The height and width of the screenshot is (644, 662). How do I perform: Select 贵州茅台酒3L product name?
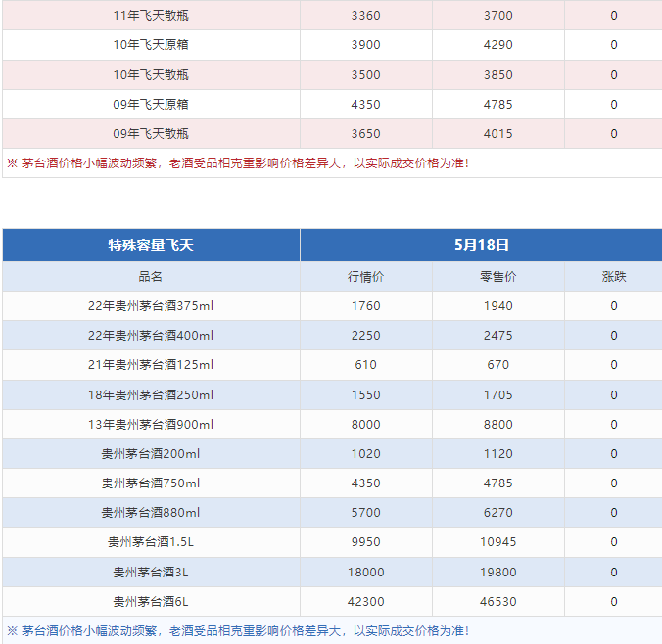tap(151, 573)
